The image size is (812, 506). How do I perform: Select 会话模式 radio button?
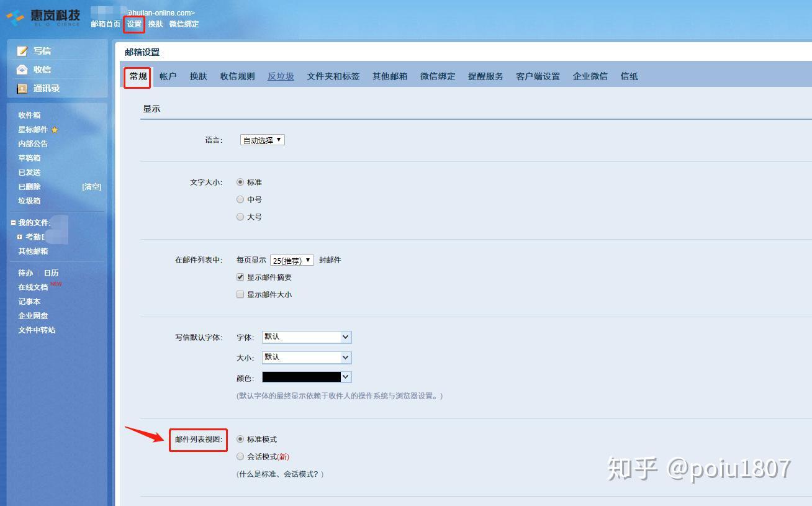pyautogui.click(x=240, y=456)
